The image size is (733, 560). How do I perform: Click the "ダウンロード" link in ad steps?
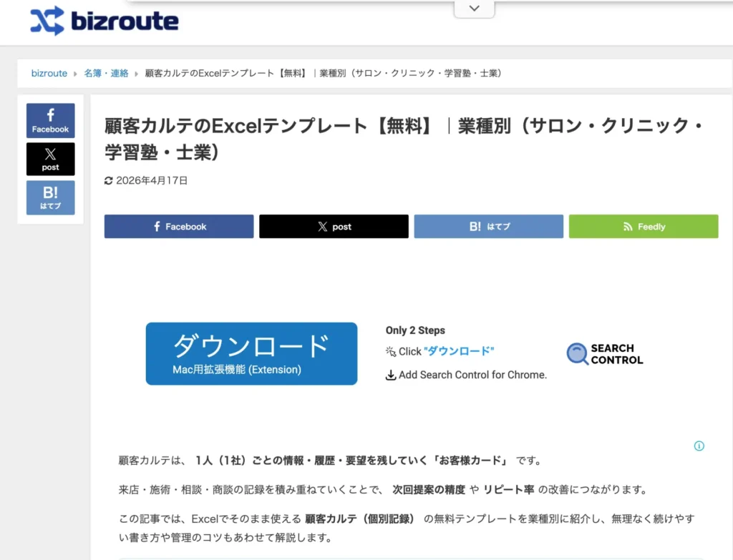click(x=459, y=351)
